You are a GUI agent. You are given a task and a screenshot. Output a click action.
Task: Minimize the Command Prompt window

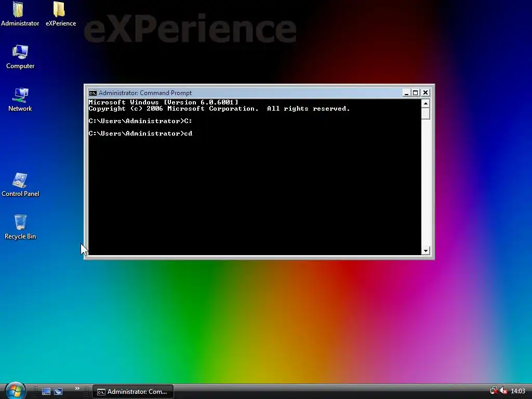coord(406,92)
